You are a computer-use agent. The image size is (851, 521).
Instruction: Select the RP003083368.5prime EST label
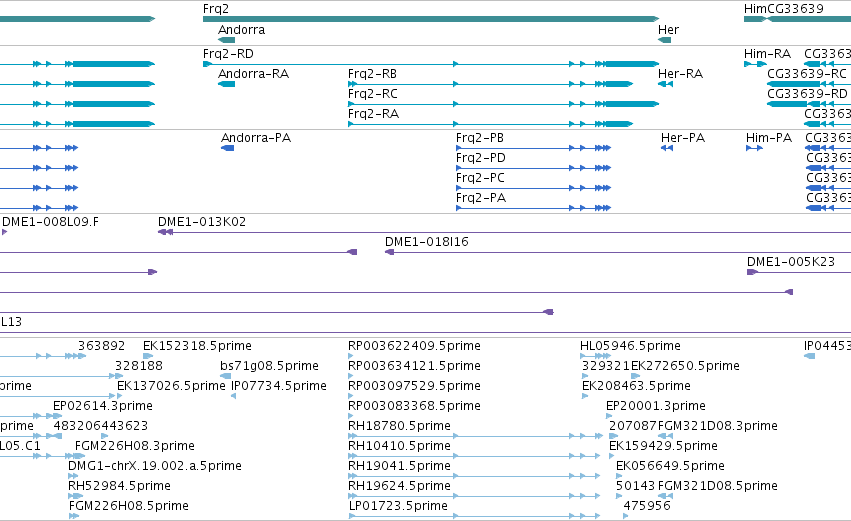[414, 406]
